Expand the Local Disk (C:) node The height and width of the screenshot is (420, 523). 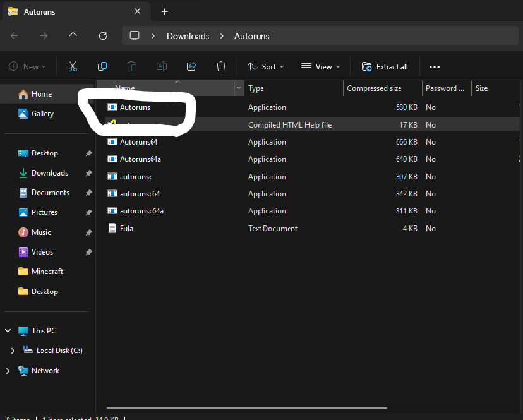(x=13, y=351)
